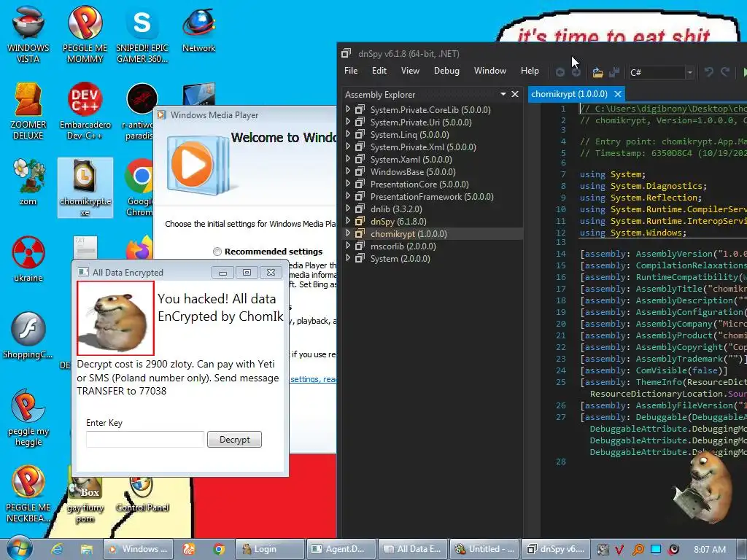The image size is (747, 560).
Task: Expand the chomikrypt (1.0.0.0) tree node
Action: click(x=348, y=233)
